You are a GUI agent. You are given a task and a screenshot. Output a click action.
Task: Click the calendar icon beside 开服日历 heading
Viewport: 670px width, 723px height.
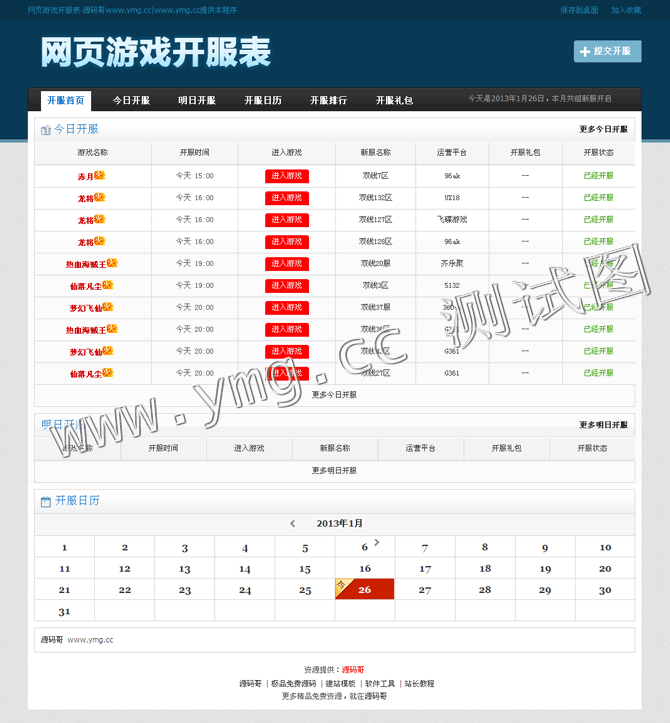(x=46, y=502)
